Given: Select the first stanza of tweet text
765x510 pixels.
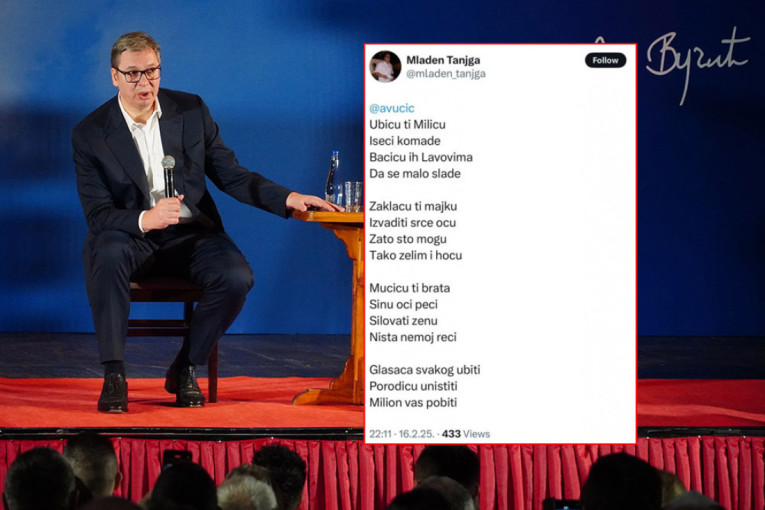Looking at the screenshot, I should click(421, 149).
